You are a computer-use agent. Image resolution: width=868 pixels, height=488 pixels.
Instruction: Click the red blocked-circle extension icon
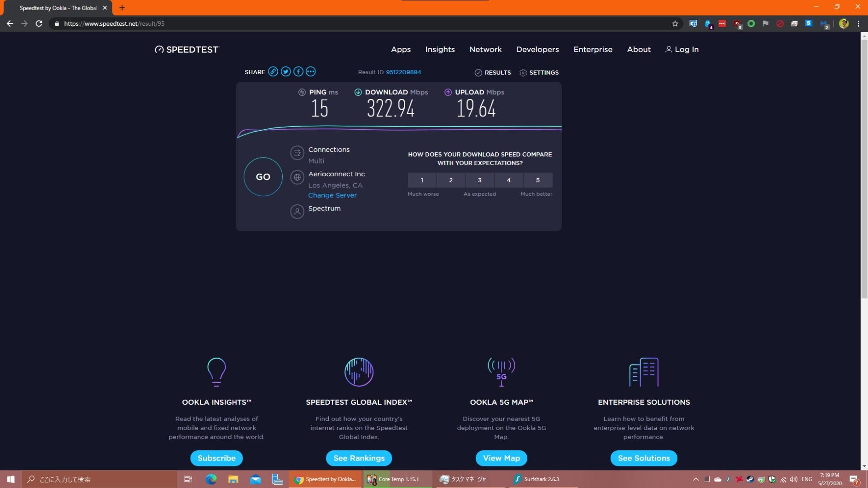(x=780, y=23)
